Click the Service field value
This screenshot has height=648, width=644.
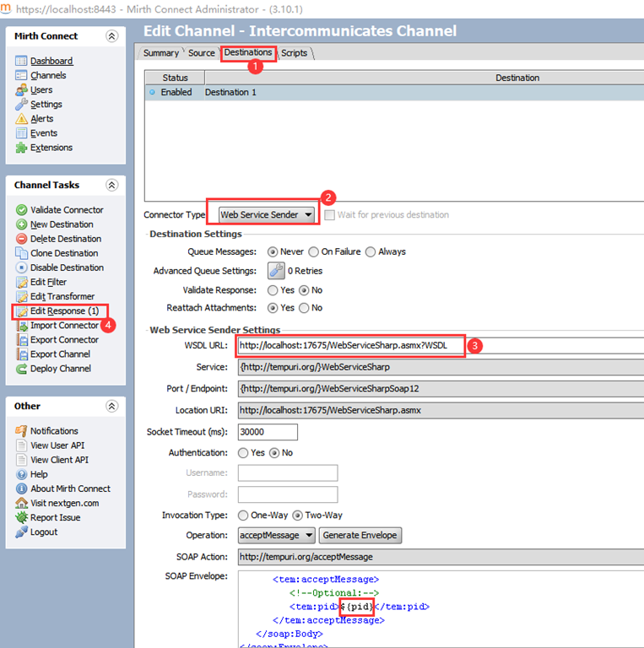(x=441, y=367)
